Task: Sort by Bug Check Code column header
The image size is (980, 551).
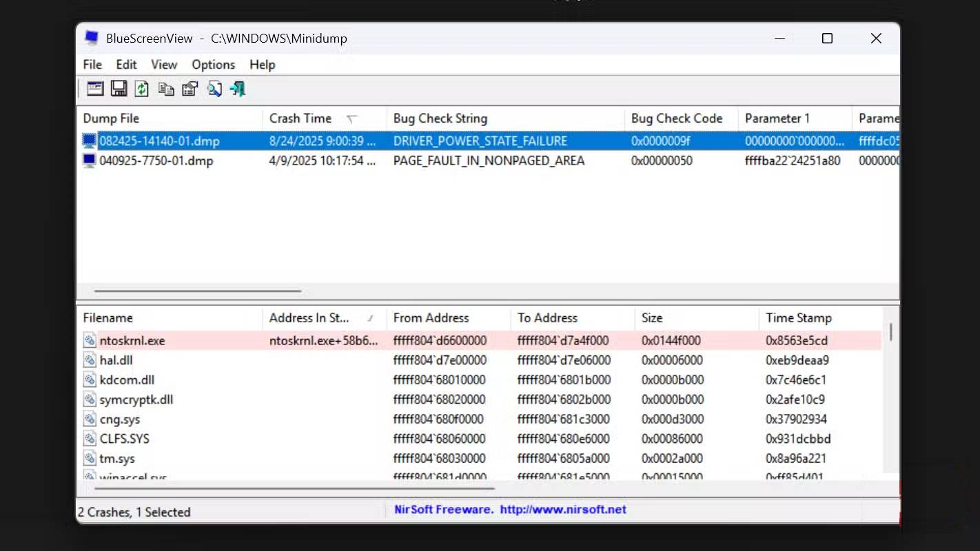Action: (x=676, y=118)
